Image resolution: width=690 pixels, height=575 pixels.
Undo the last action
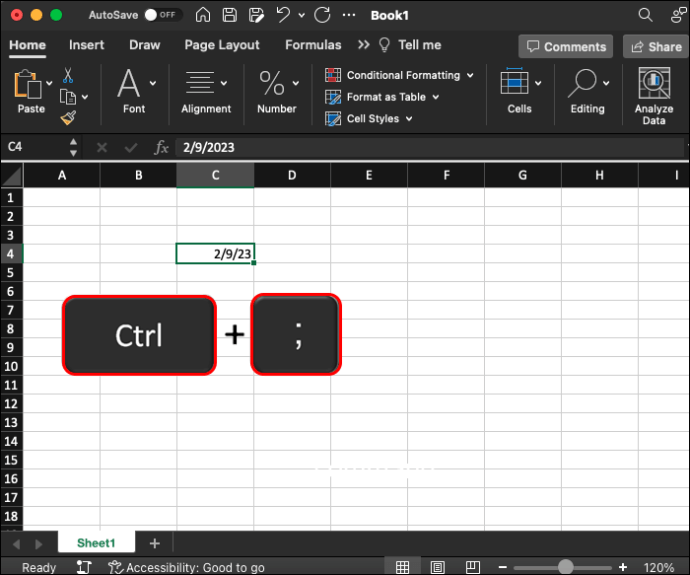[283, 15]
